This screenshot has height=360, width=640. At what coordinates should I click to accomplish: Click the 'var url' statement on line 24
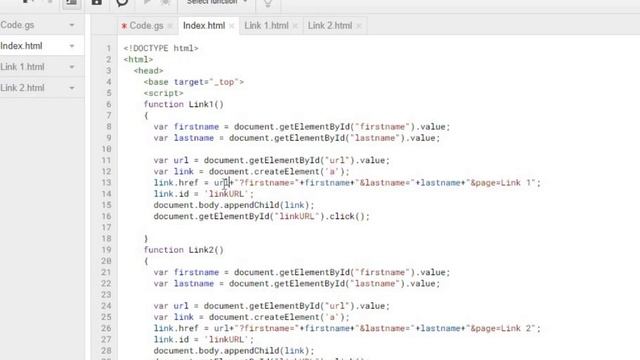(x=271, y=306)
